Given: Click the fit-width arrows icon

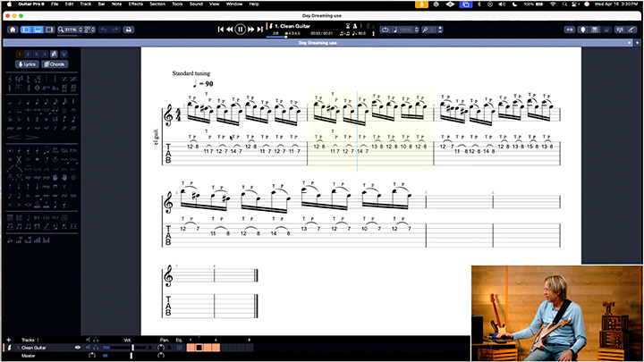Looking at the screenshot, I should coord(569,29).
